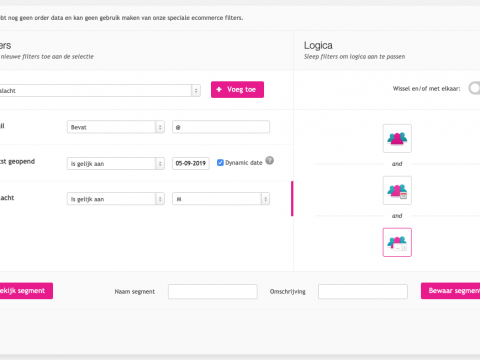Select the first people-group filter icon
Viewport: 480px width, 360px height.
397,138
